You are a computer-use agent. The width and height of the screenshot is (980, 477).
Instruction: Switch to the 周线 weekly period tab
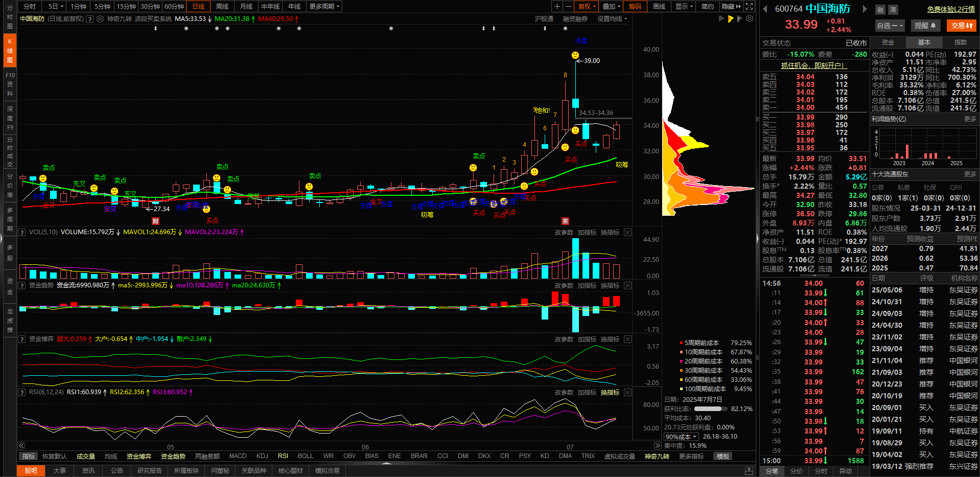222,7
